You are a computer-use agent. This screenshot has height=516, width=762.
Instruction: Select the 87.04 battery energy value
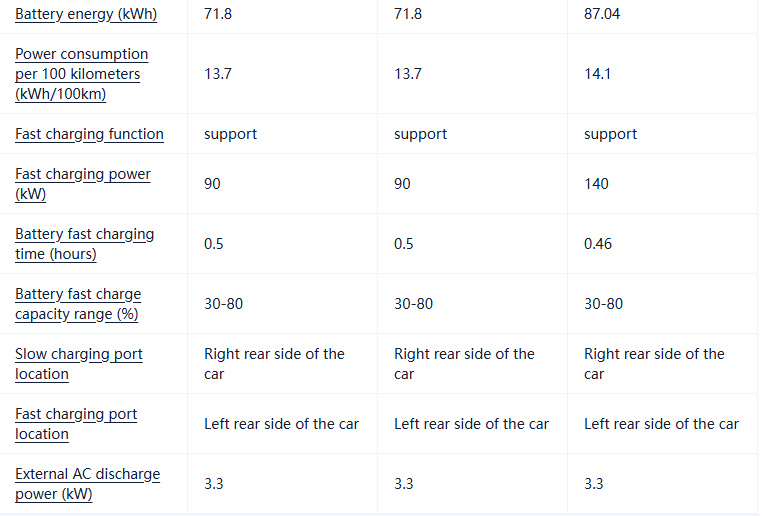[602, 15]
